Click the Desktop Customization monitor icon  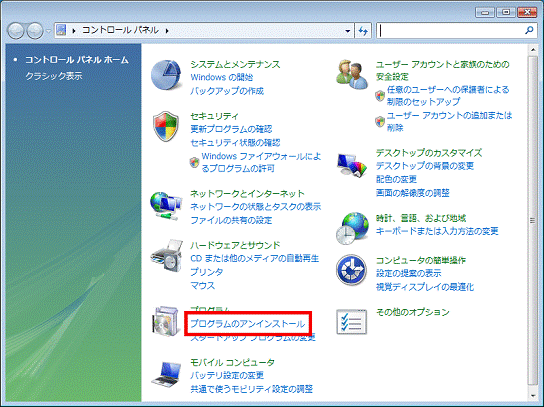coord(351,165)
